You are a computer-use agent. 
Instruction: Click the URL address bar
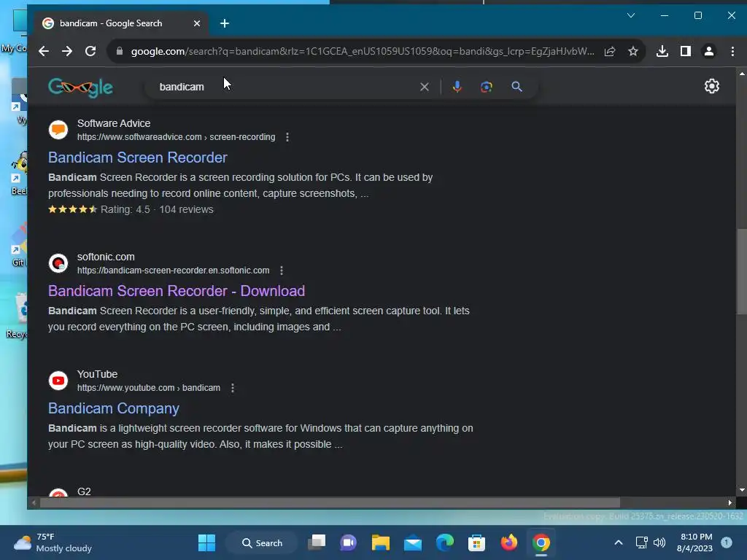pos(362,52)
